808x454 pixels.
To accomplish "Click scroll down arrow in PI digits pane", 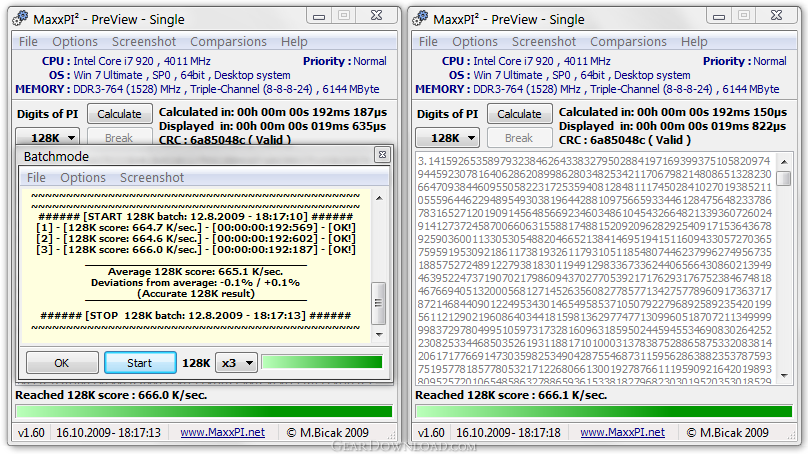I will pyautogui.click(x=784, y=376).
